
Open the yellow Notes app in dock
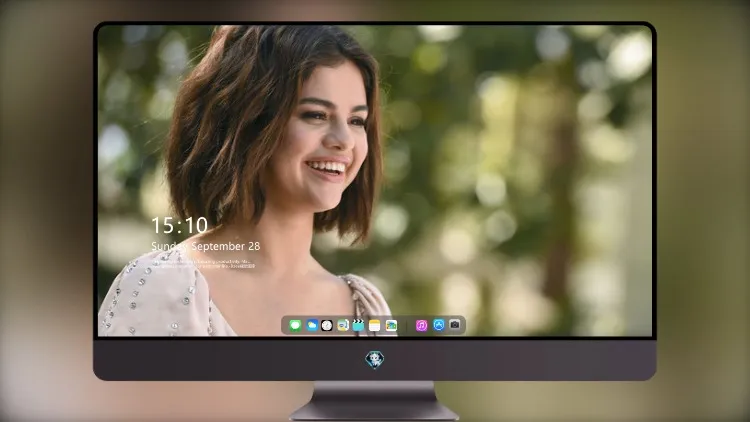click(x=375, y=326)
